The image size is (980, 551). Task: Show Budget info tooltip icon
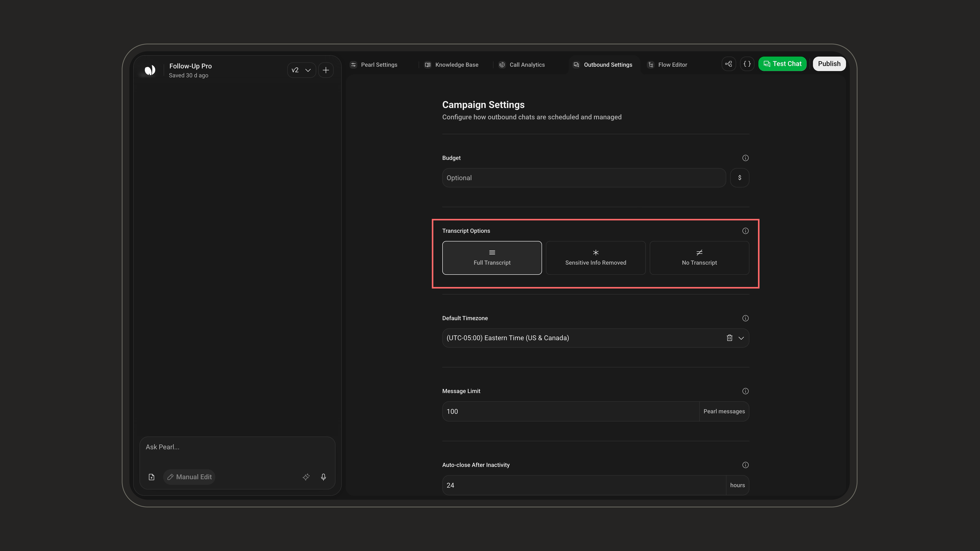tap(745, 158)
